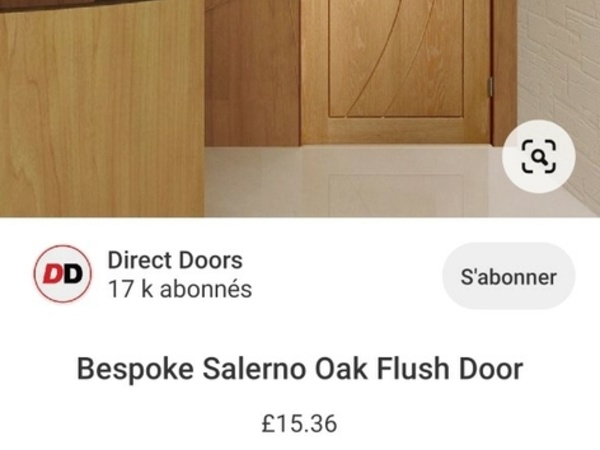This screenshot has height=450, width=600.
Task: Open the Direct Doors DD logo avatar
Action: (63, 274)
